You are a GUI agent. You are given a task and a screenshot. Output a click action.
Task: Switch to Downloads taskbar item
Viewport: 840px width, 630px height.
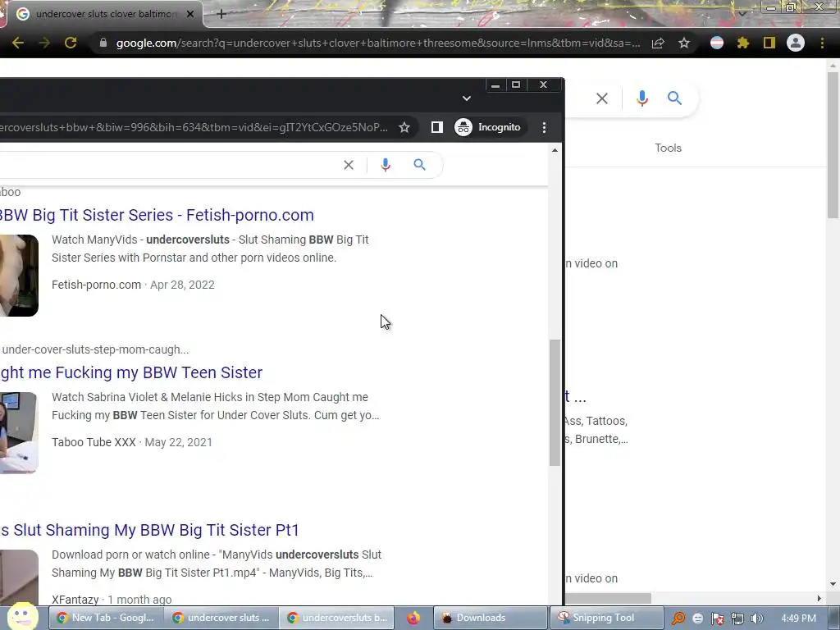[x=491, y=618]
